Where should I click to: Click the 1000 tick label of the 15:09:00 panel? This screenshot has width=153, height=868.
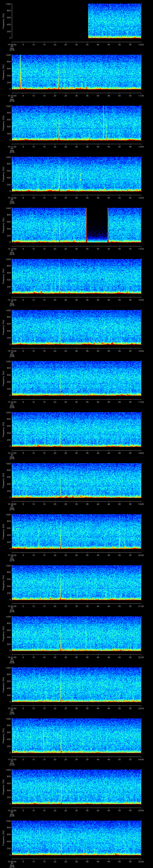pyautogui.click(x=8, y=4)
